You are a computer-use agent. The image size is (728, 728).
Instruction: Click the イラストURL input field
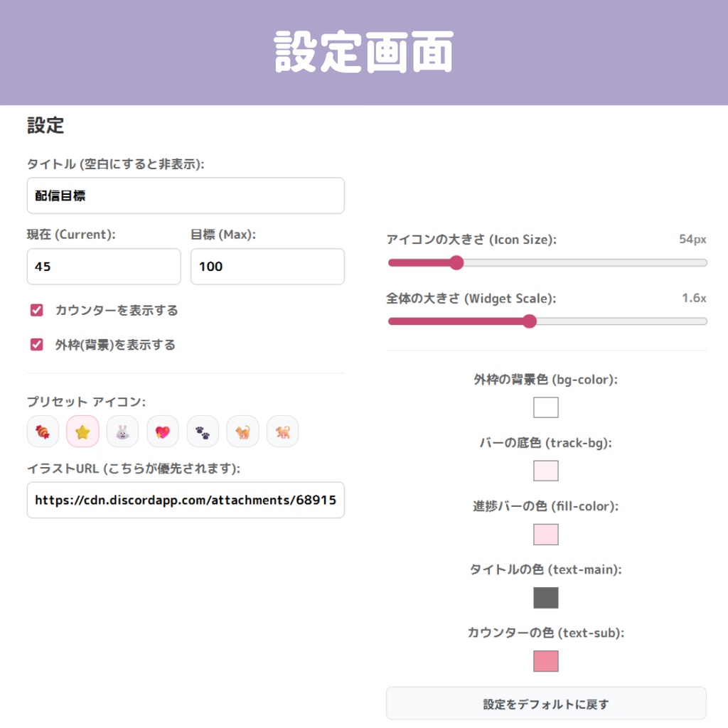coord(186,500)
